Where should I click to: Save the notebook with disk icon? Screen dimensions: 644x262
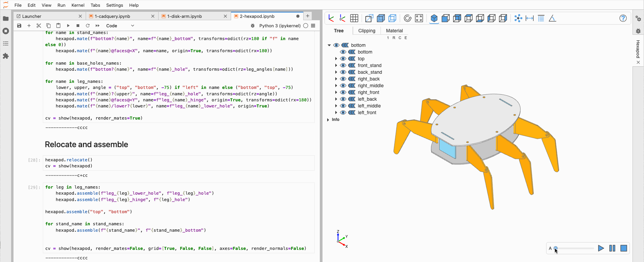[x=19, y=26]
